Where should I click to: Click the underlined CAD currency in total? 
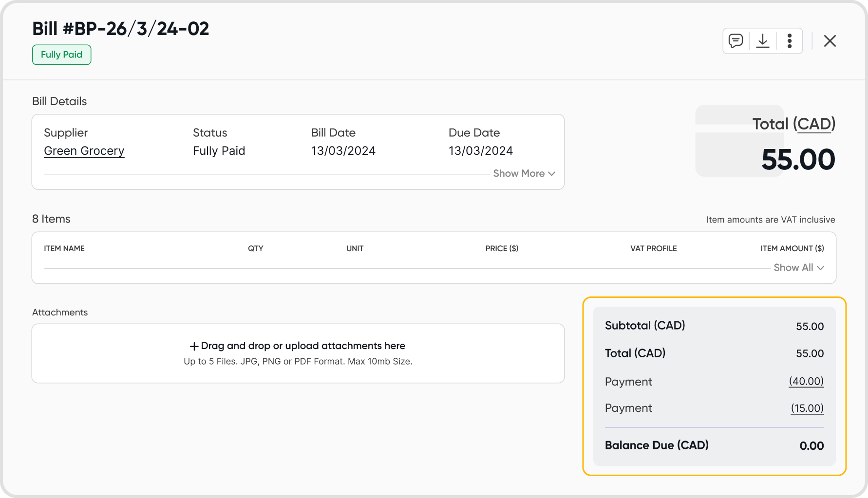[x=814, y=124]
